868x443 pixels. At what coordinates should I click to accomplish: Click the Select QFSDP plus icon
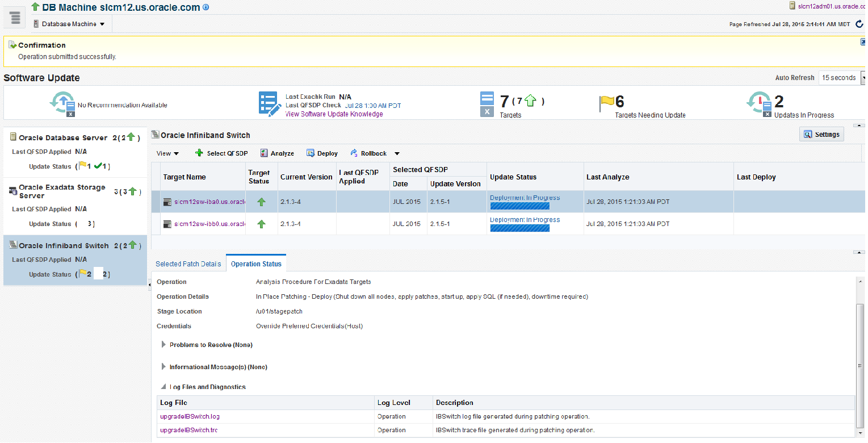click(199, 153)
